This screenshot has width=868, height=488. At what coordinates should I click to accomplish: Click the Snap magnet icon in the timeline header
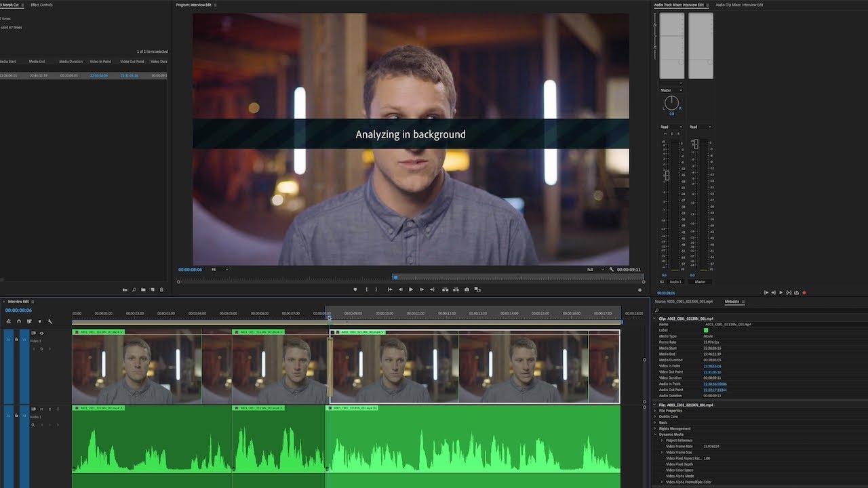pos(19,322)
